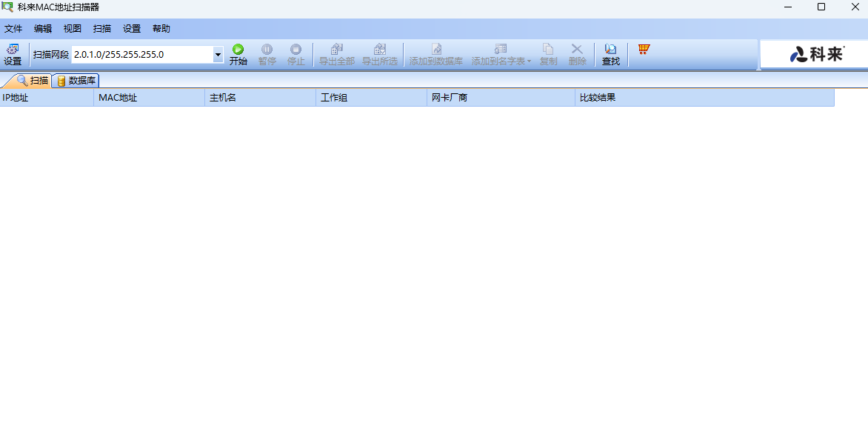Click the scan subnet address input field
The height and width of the screenshot is (434, 868).
tap(141, 55)
